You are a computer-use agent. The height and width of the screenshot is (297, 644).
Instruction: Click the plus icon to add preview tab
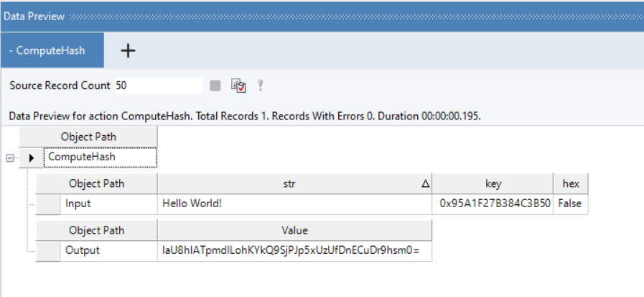pos(128,50)
